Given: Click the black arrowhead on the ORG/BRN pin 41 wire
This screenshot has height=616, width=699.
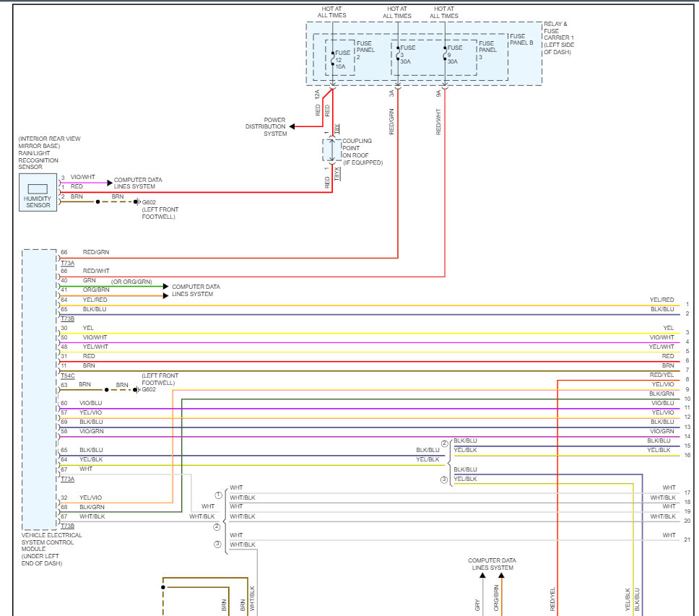Looking at the screenshot, I should point(165,295).
